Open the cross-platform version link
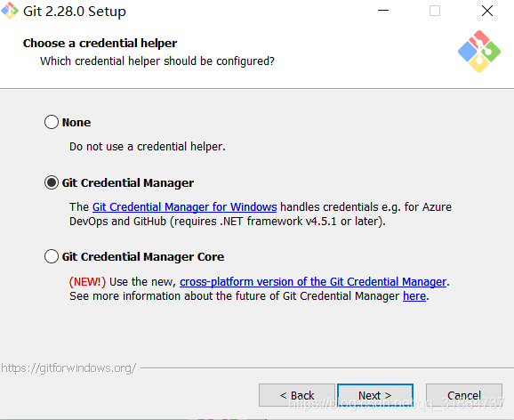The height and width of the screenshot is (420, 514). coord(313,282)
